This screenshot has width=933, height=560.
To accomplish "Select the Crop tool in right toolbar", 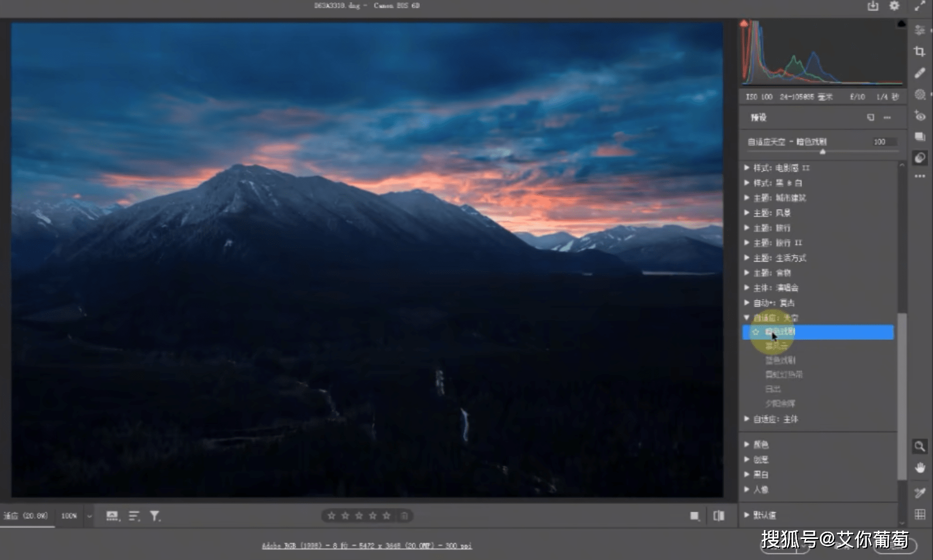I will [919, 51].
